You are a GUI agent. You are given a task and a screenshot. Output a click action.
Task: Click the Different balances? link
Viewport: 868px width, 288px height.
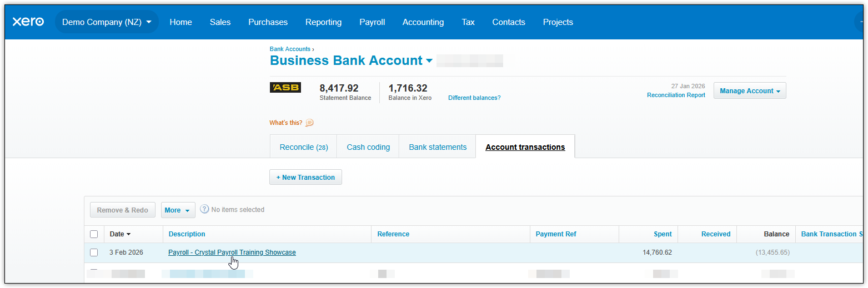(x=474, y=98)
